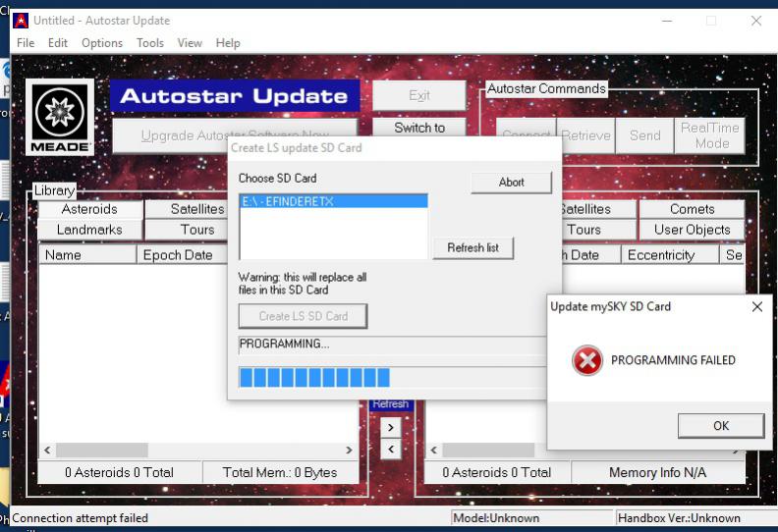Select the Comets tab on the right
This screenshot has height=532, width=778.
[692, 209]
